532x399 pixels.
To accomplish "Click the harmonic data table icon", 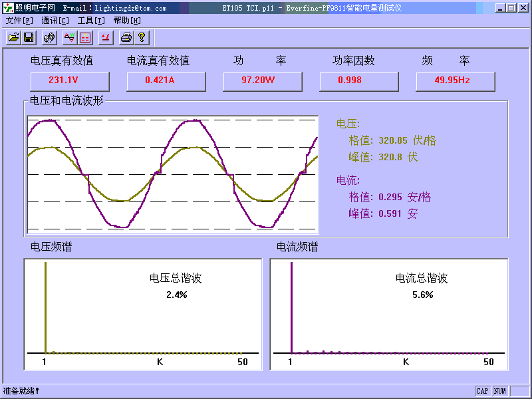I will pyautogui.click(x=85, y=37).
